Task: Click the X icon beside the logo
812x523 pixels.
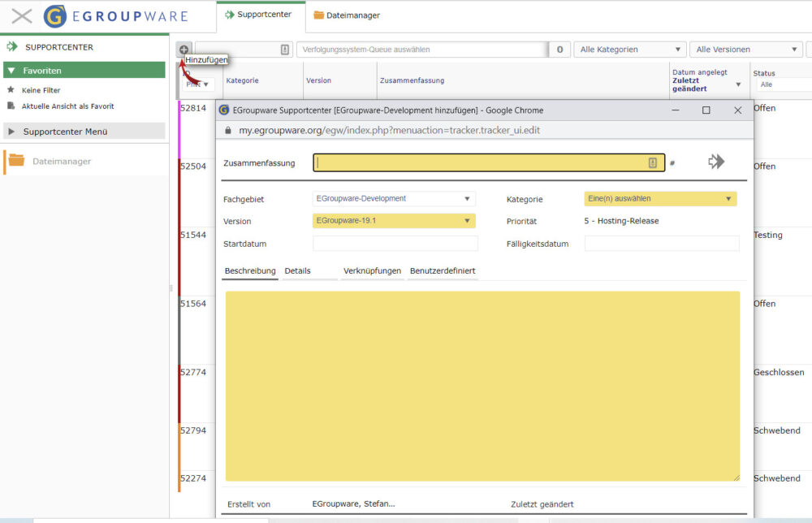Action: click(22, 16)
